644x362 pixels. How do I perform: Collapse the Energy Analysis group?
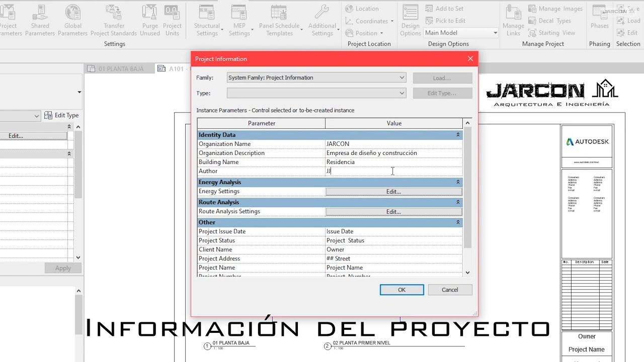coord(458,182)
